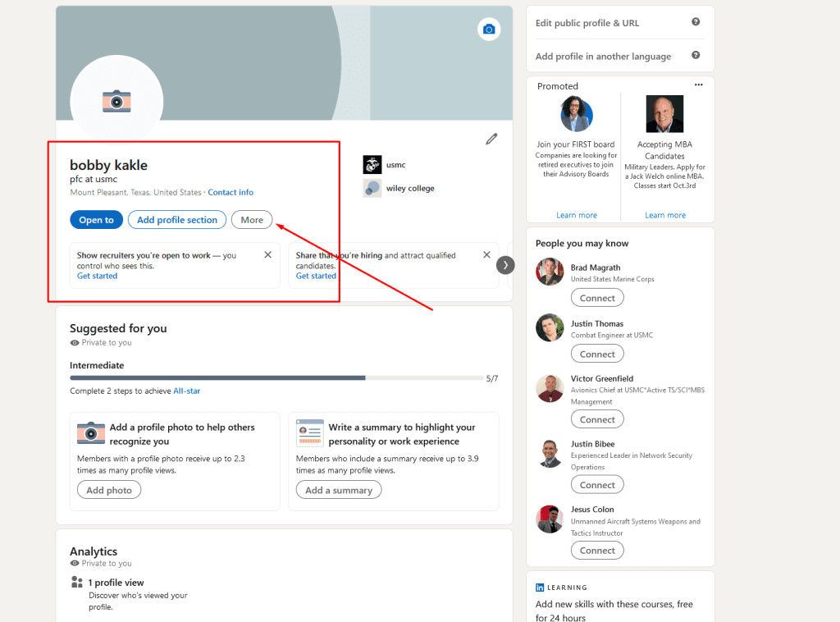Select the wiley college school logo
Screen dimensions: 840x622
point(372,188)
